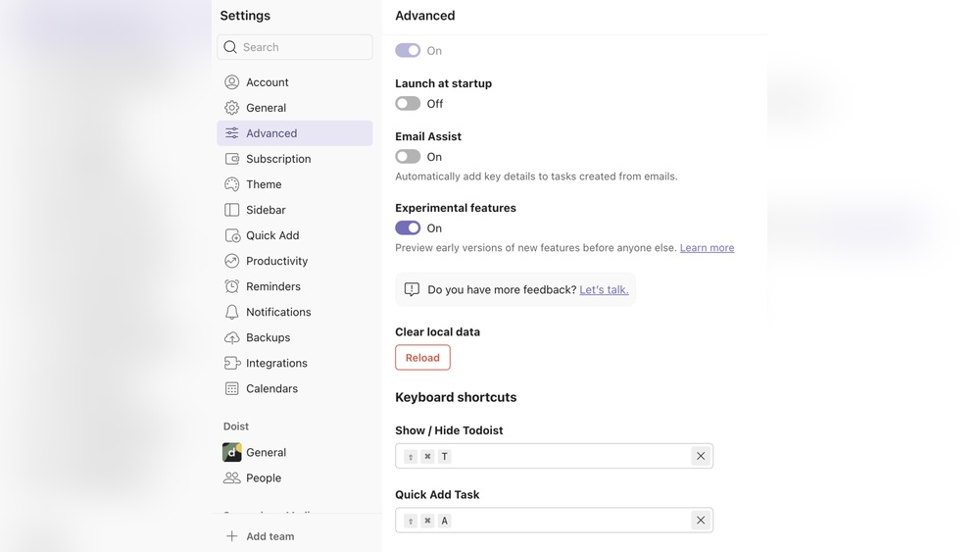Open Subscription settings
Image resolution: width=980 pixels, height=552 pixels.
coord(295,159)
